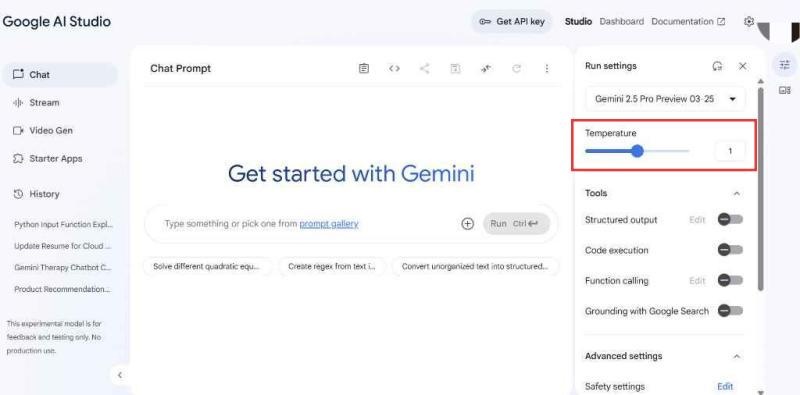This screenshot has height=395, width=800.
Task: Switch to the Dashboard tab
Action: coord(621,22)
